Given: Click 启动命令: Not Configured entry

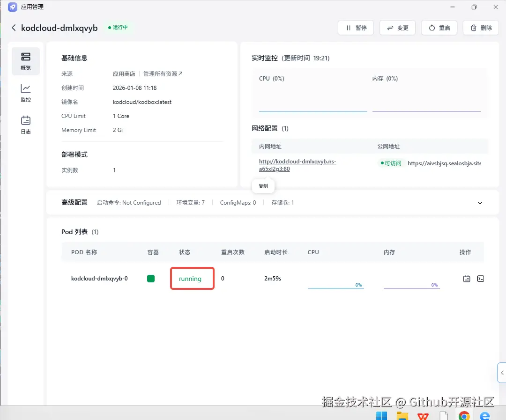Looking at the screenshot, I should click(x=129, y=203).
